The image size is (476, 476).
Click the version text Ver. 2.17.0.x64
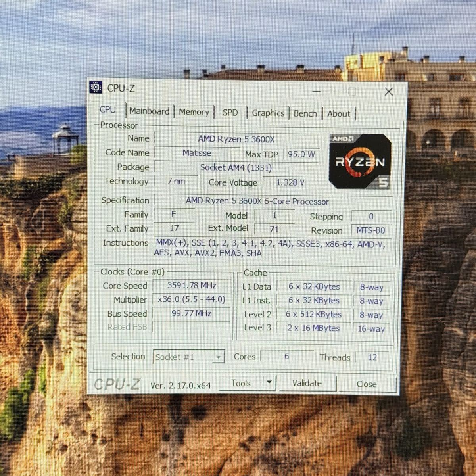[180, 385]
